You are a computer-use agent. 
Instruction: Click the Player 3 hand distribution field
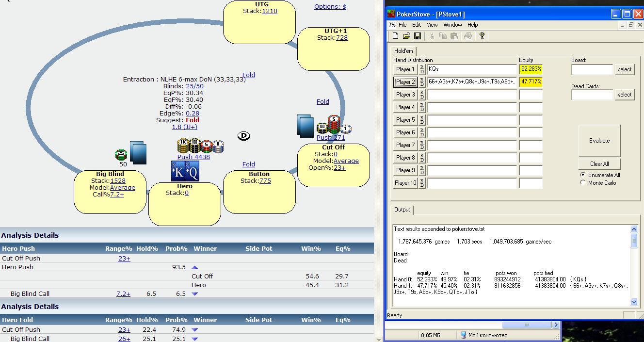pyautogui.click(x=472, y=95)
